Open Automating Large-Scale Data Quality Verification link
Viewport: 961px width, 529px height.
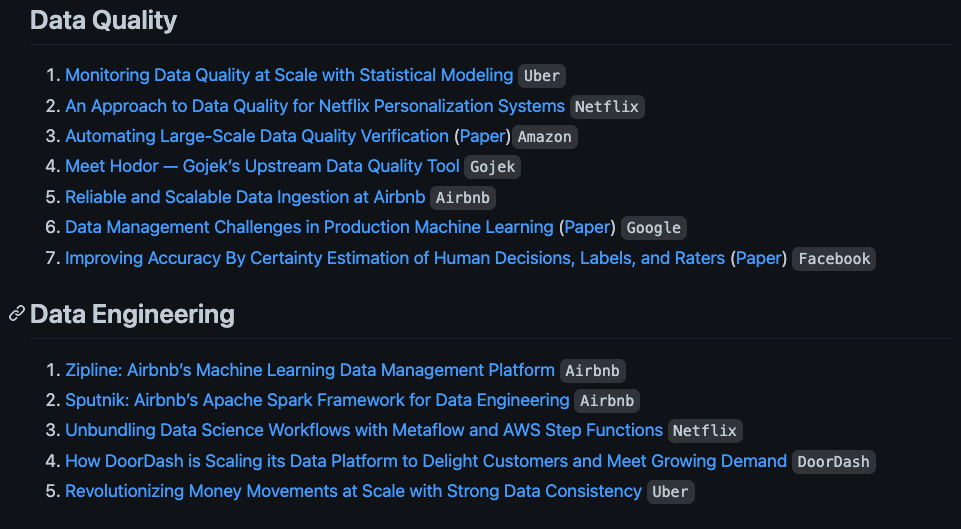point(257,136)
